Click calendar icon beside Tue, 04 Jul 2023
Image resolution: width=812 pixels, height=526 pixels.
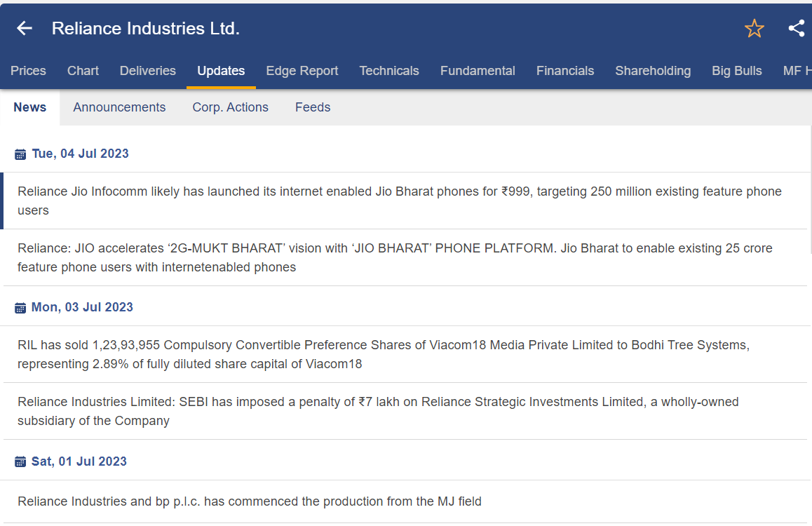pyautogui.click(x=20, y=154)
